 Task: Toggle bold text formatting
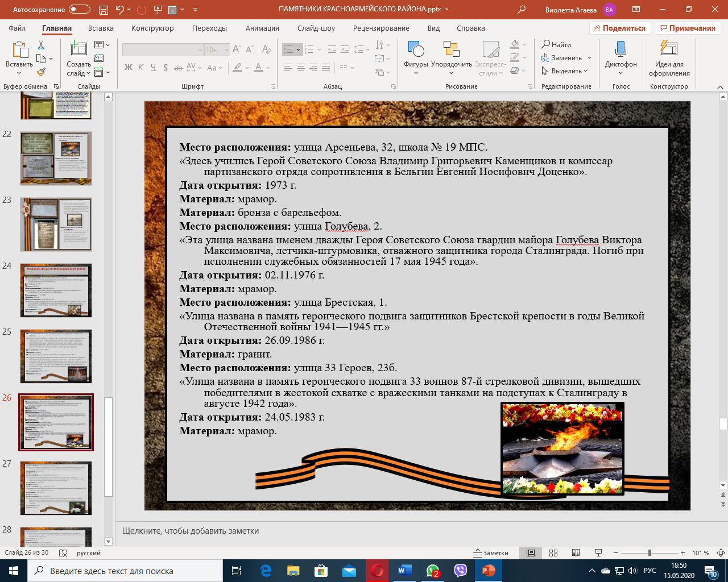coord(129,68)
